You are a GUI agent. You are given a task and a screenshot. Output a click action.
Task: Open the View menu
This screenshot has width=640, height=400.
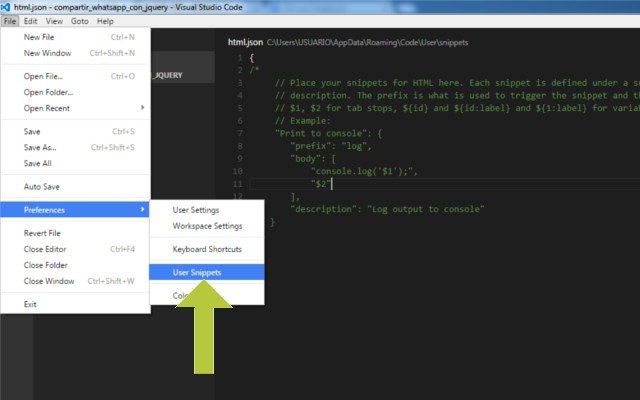[54, 21]
